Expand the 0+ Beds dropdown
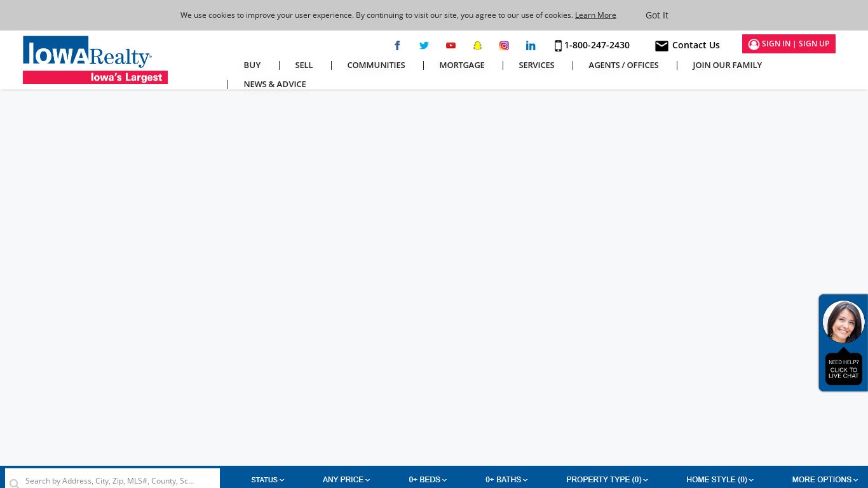Viewport: 868px width, 488px height. coord(428,480)
